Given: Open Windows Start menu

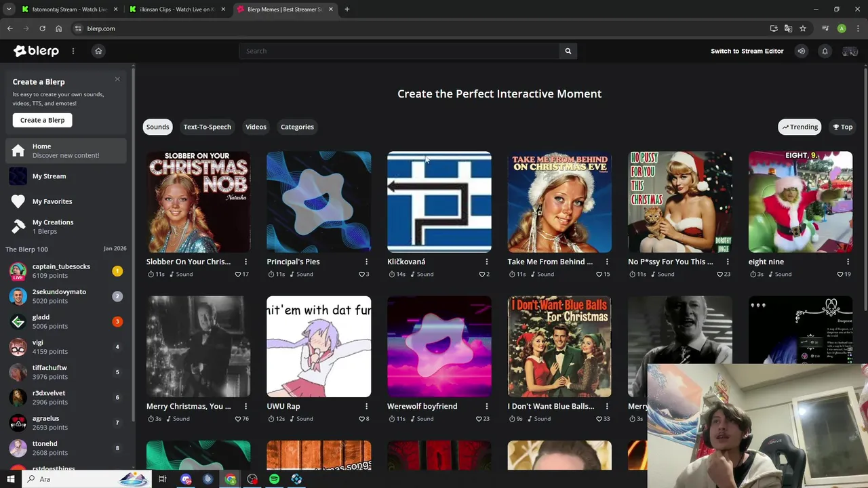Looking at the screenshot, I should (10, 479).
